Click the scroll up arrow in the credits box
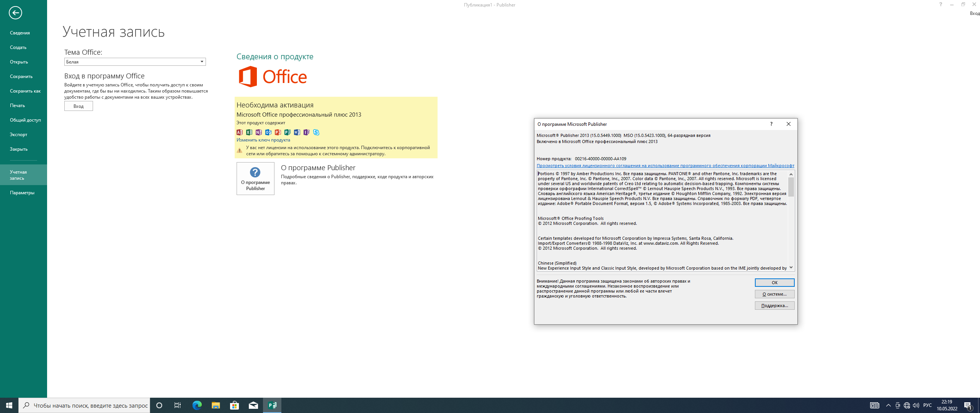The height and width of the screenshot is (413, 980). tap(791, 174)
